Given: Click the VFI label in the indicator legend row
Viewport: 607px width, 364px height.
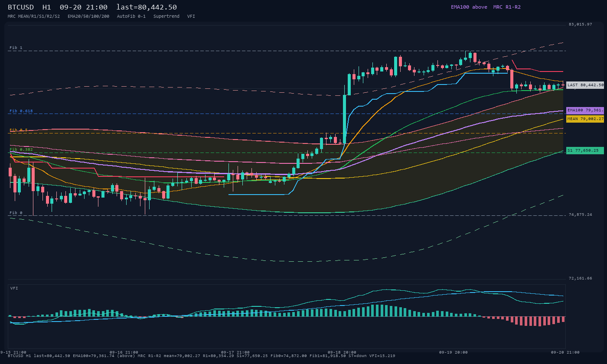Looking at the screenshot, I should pyautogui.click(x=191, y=16).
